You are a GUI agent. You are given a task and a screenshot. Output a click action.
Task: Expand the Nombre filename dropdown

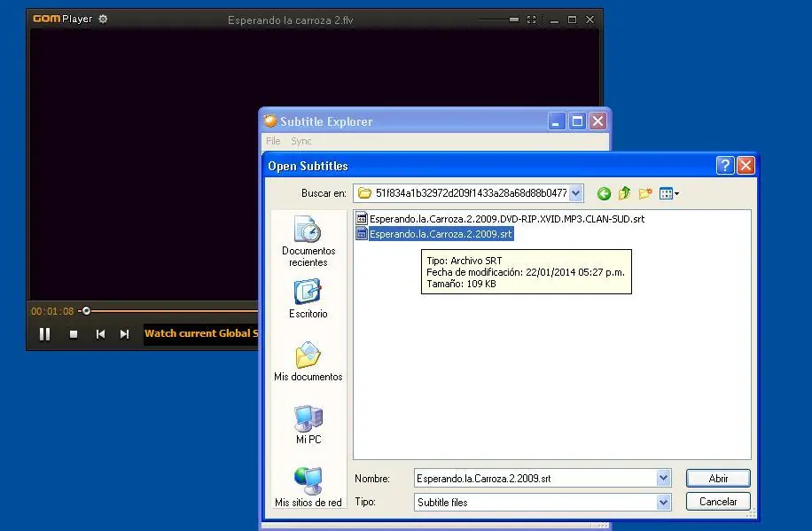pyautogui.click(x=663, y=479)
